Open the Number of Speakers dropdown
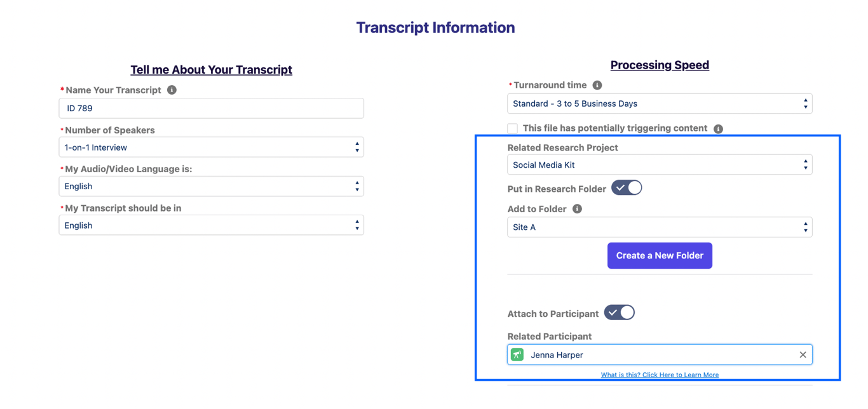The height and width of the screenshot is (409, 868). pyautogui.click(x=212, y=147)
